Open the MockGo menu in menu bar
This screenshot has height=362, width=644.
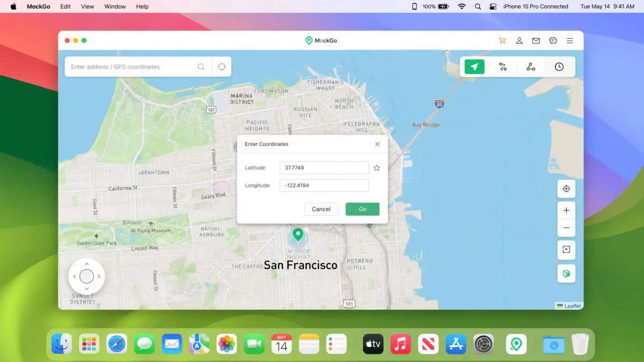[38, 6]
